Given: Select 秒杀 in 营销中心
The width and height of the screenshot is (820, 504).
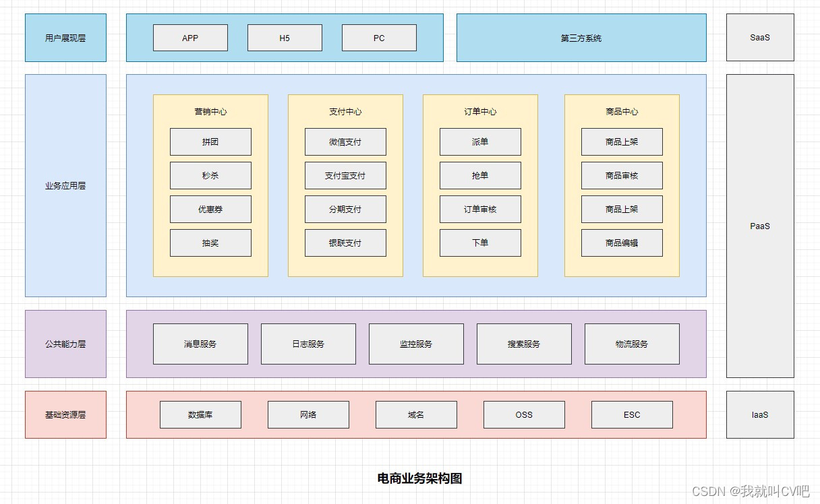Looking at the screenshot, I should coord(210,175).
